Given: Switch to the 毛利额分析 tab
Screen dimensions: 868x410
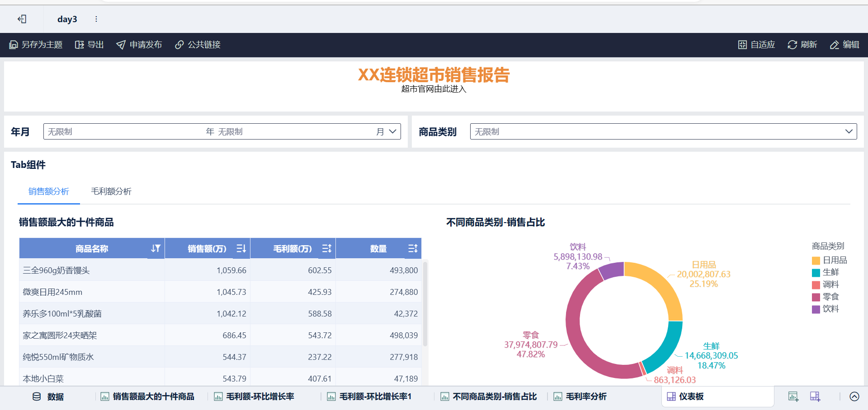Looking at the screenshot, I should (x=111, y=191).
